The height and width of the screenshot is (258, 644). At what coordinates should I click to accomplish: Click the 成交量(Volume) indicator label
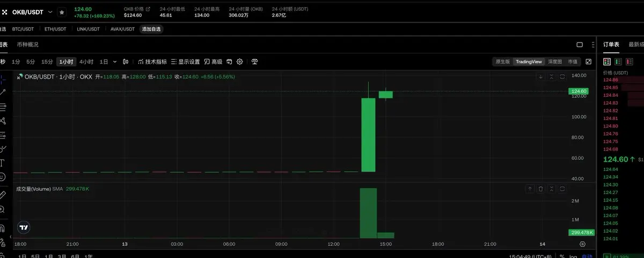click(x=33, y=189)
